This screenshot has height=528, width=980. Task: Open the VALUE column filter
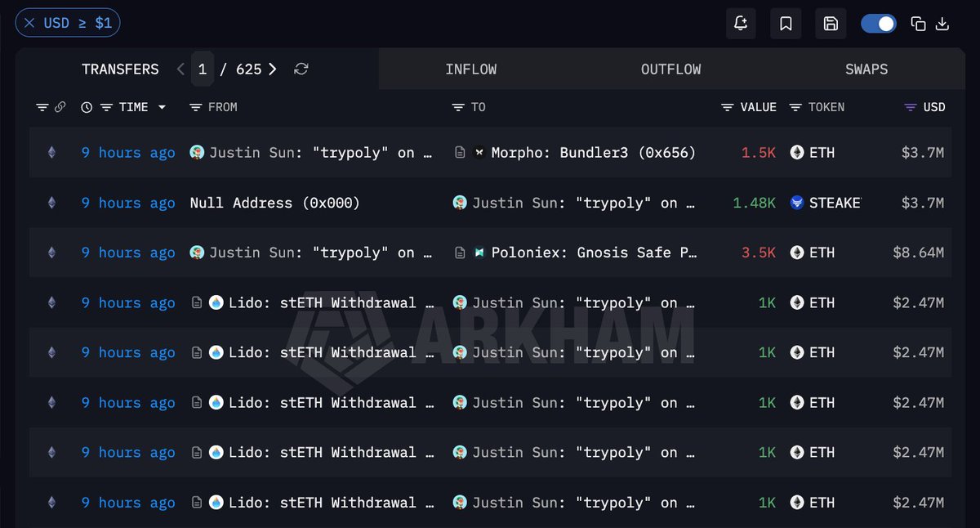pyautogui.click(x=728, y=107)
